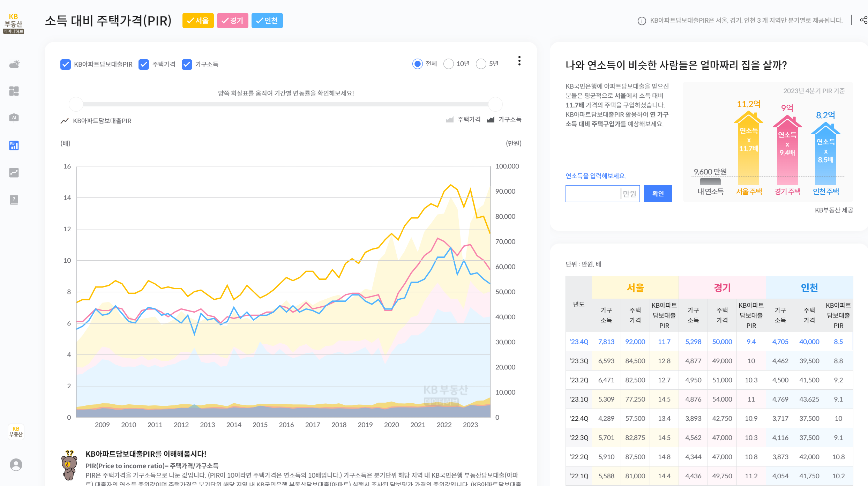Image resolution: width=868 pixels, height=486 pixels.
Task: Click the left handle of period slider
Action: [76, 104]
